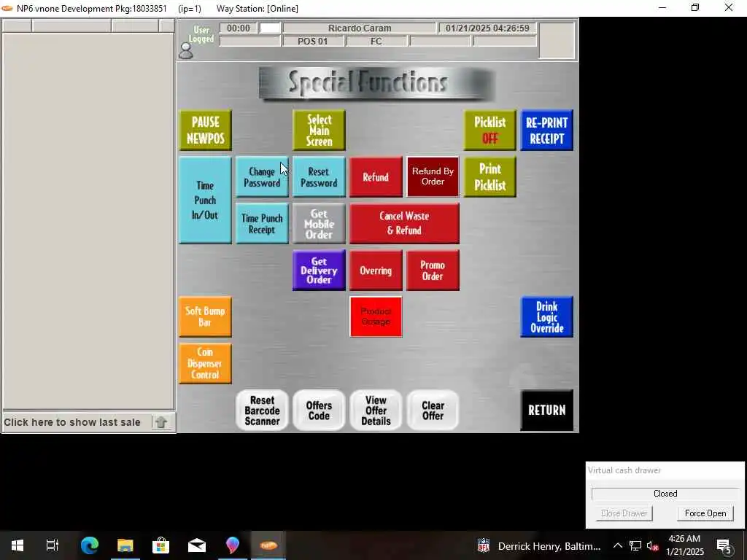This screenshot has height=560, width=747.
Task: Show hidden system tray icons
Action: [617, 545]
